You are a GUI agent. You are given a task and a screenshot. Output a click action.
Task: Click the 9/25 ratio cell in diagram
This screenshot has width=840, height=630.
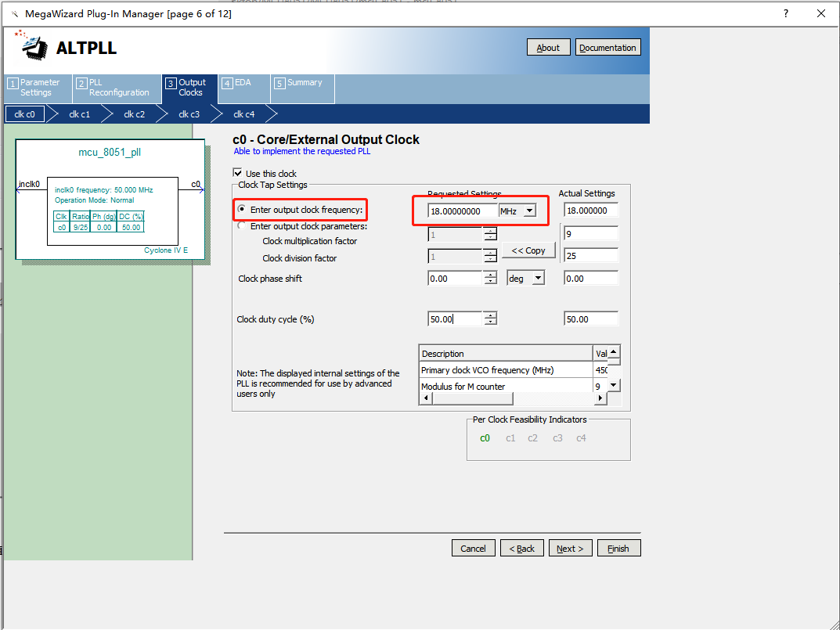(81, 227)
